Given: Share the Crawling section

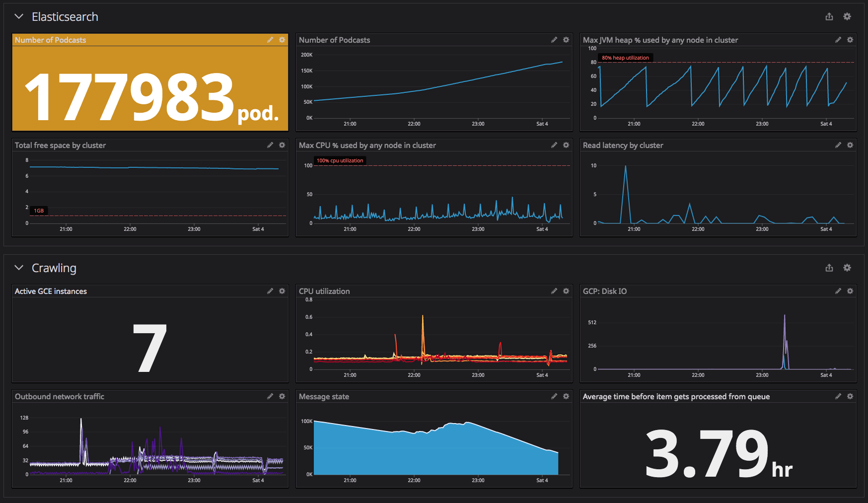Looking at the screenshot, I should tap(829, 268).
